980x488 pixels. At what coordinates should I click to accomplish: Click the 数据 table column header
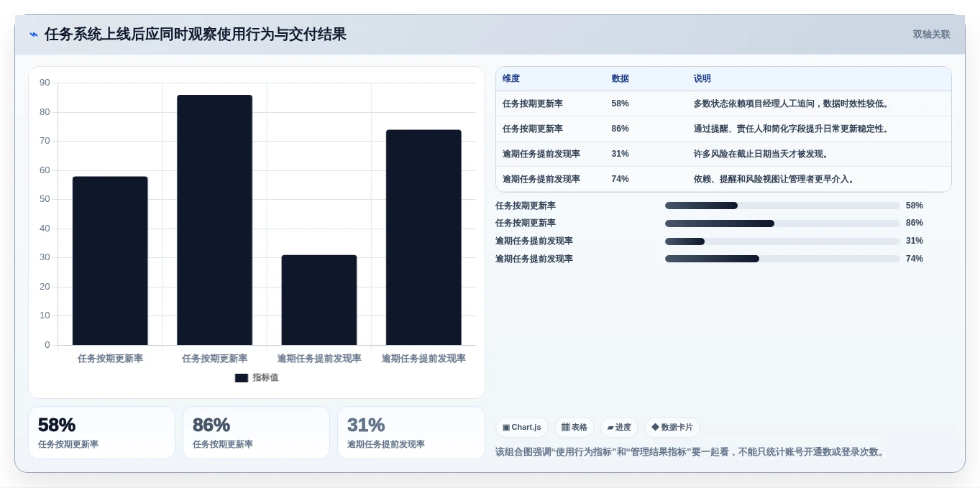tap(620, 78)
